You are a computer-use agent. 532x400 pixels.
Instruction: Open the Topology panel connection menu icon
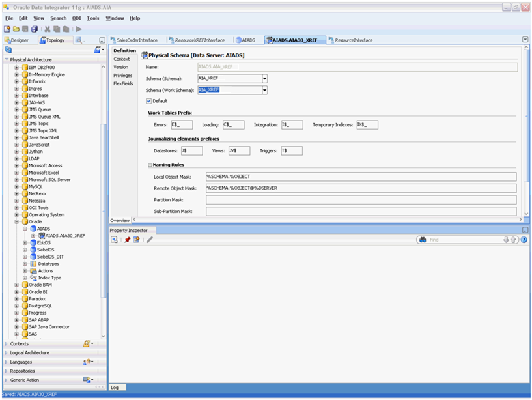(x=98, y=50)
